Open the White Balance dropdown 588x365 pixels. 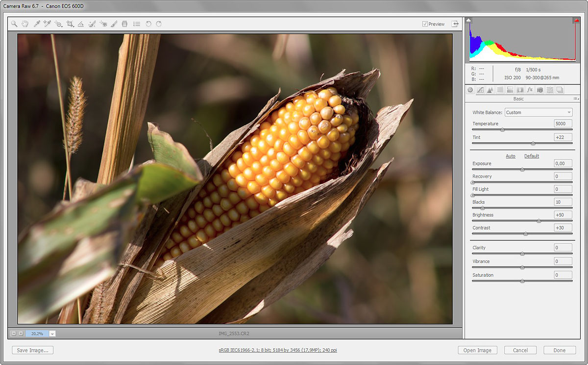pyautogui.click(x=539, y=112)
